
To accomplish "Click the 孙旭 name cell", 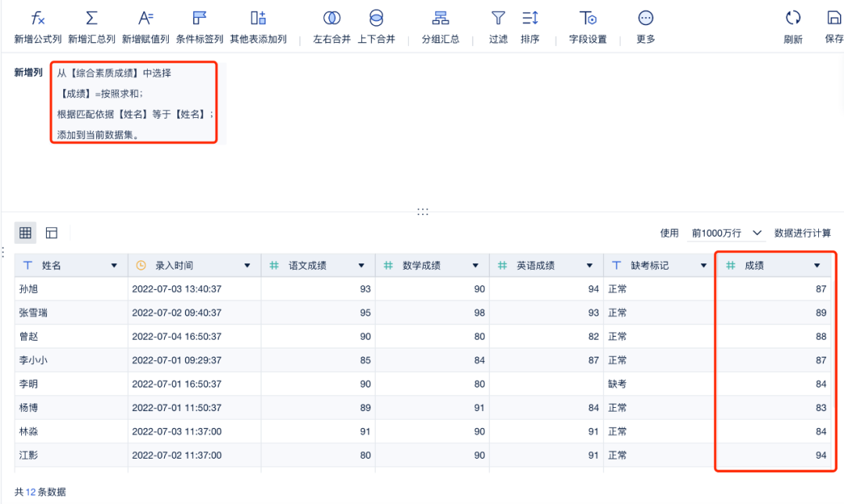I will click(x=71, y=289).
